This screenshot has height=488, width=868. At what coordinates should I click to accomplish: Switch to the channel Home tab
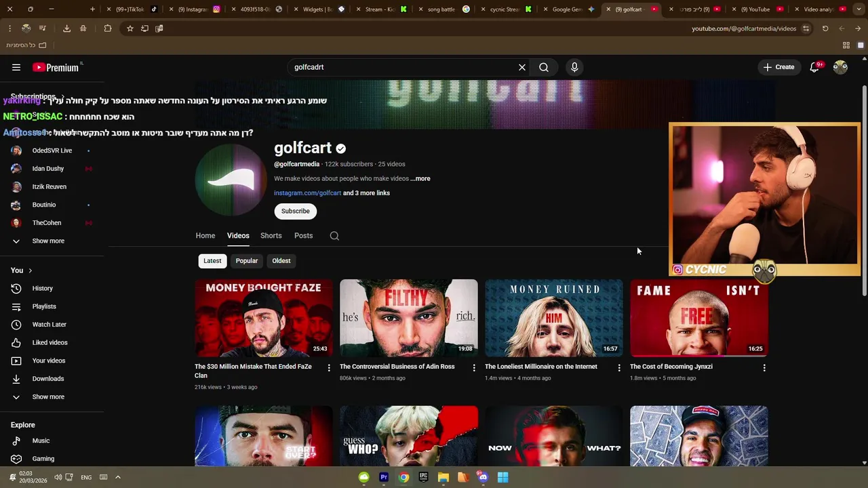pos(205,236)
